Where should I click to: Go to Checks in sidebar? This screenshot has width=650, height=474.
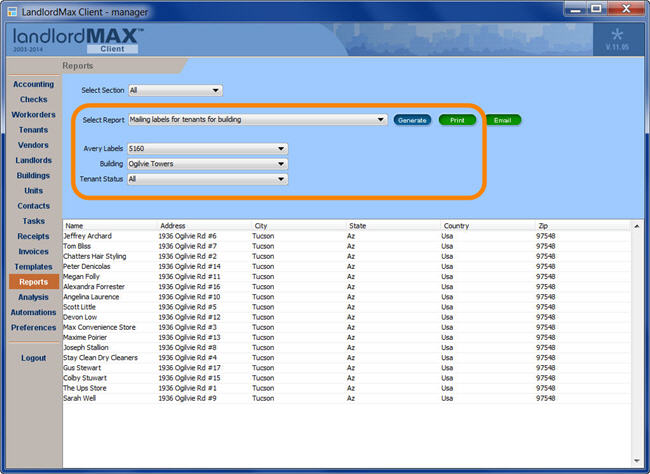coord(34,100)
